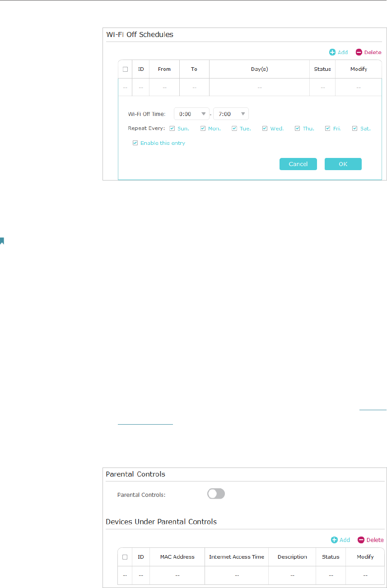
Task: Click the Delete minus icon in Devices Under Parental Controls
Action: click(361, 540)
